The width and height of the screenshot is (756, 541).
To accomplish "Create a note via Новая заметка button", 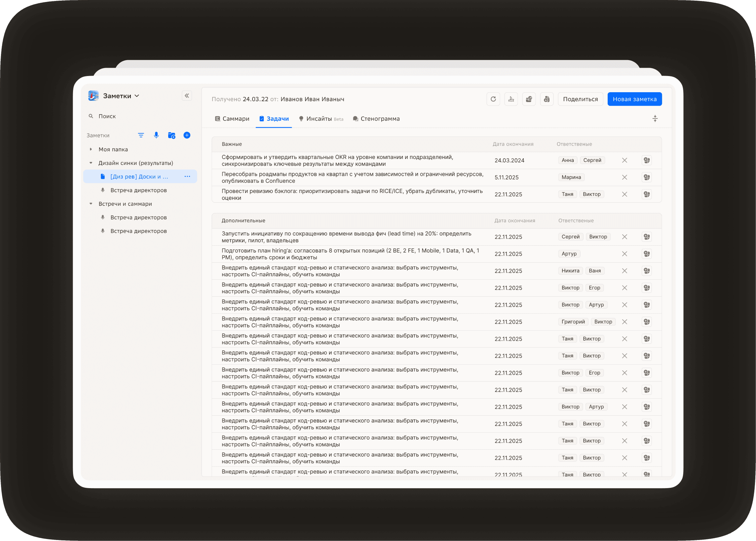I will (x=634, y=99).
